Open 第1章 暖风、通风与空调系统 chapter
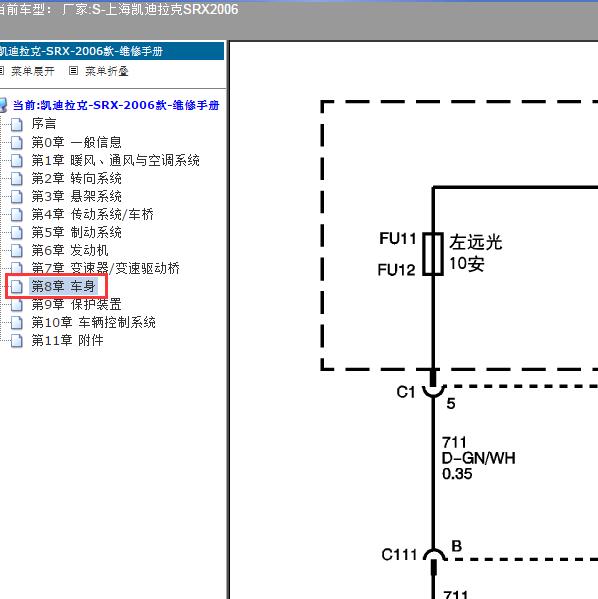 115,160
